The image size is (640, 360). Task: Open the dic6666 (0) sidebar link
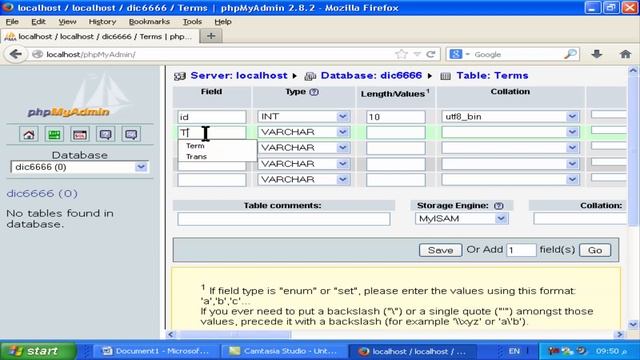tap(42, 193)
